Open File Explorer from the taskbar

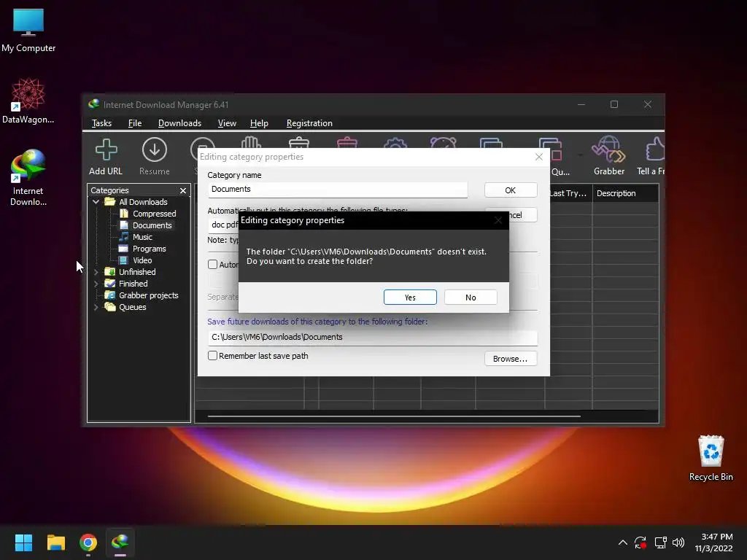click(x=55, y=542)
